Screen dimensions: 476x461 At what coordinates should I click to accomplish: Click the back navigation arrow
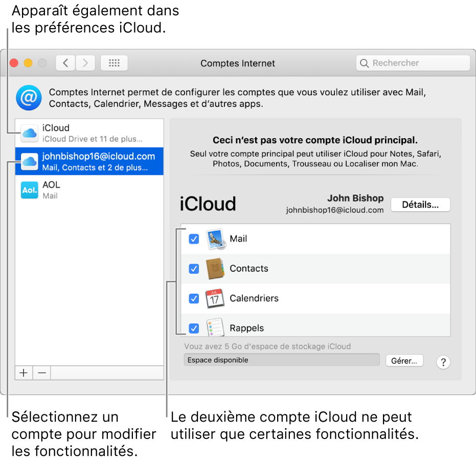coord(65,62)
